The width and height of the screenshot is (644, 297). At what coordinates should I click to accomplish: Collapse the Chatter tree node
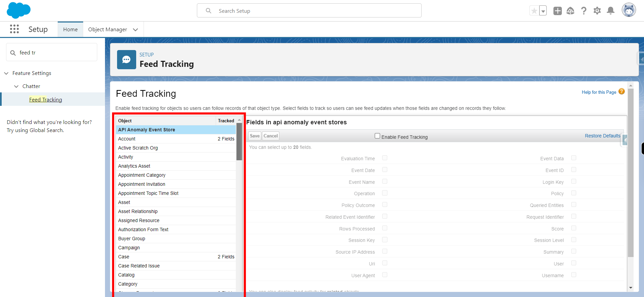[16, 86]
